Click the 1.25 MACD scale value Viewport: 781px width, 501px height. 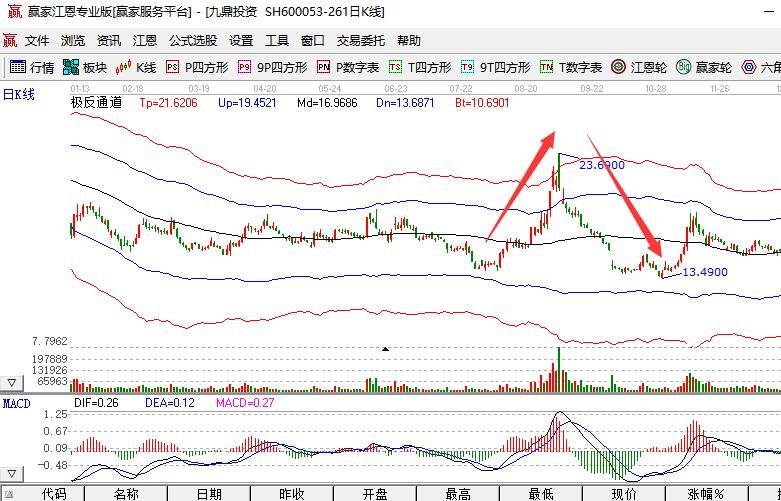[55, 414]
